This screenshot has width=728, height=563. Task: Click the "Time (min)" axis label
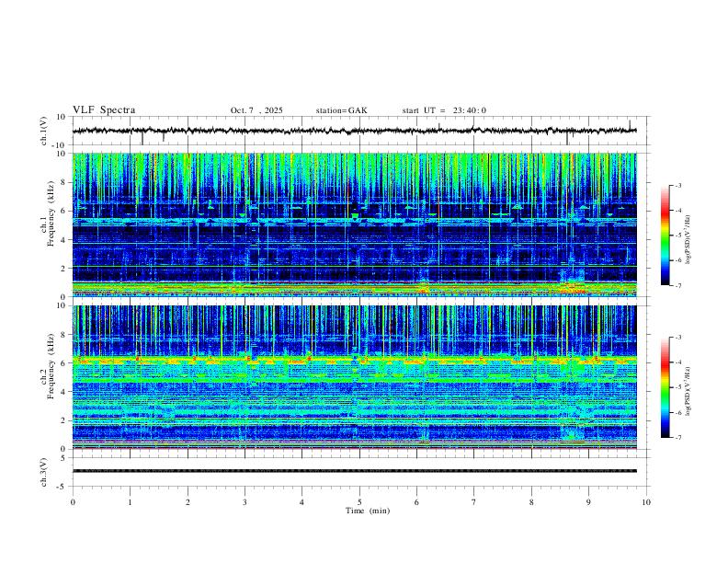coord(368,511)
